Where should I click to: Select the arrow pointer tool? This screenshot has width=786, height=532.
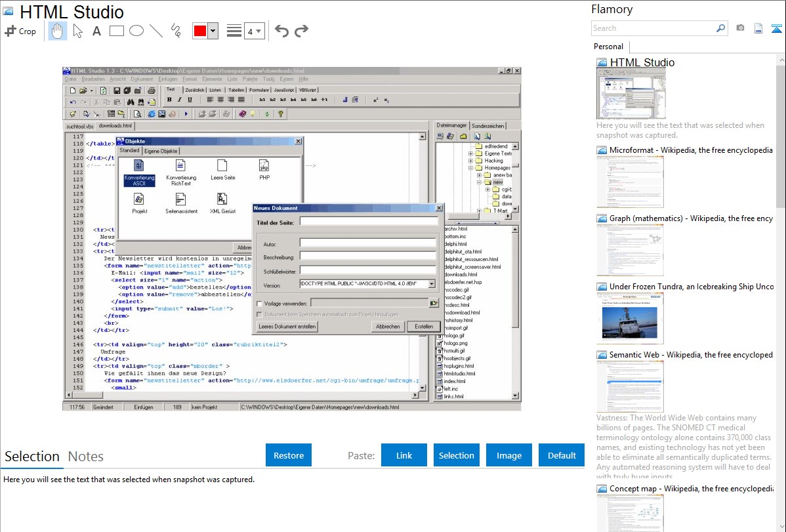pos(77,31)
